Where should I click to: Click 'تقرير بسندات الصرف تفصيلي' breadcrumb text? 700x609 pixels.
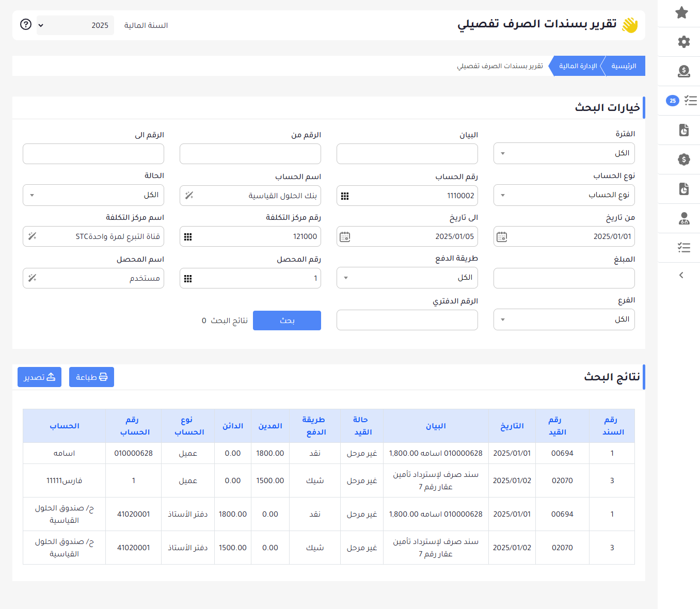(x=500, y=66)
